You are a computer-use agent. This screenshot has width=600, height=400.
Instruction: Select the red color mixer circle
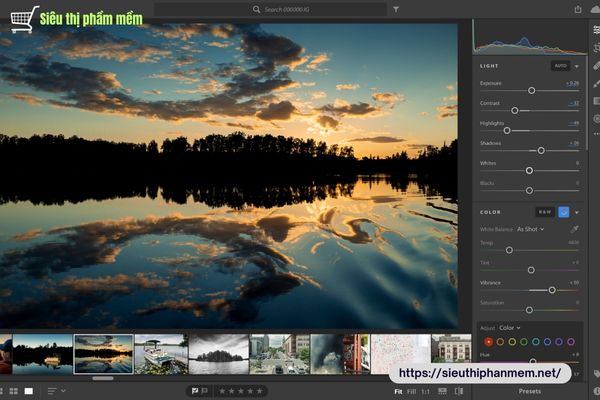488,341
